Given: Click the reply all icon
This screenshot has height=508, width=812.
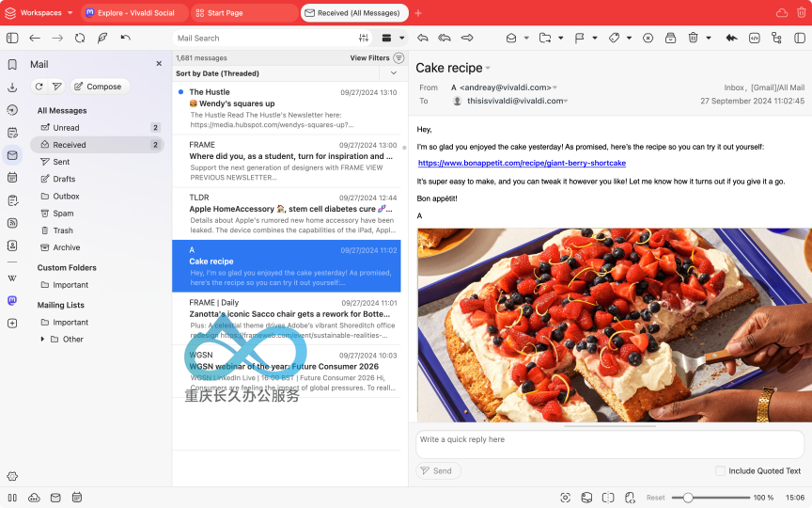Looking at the screenshot, I should [x=445, y=38].
